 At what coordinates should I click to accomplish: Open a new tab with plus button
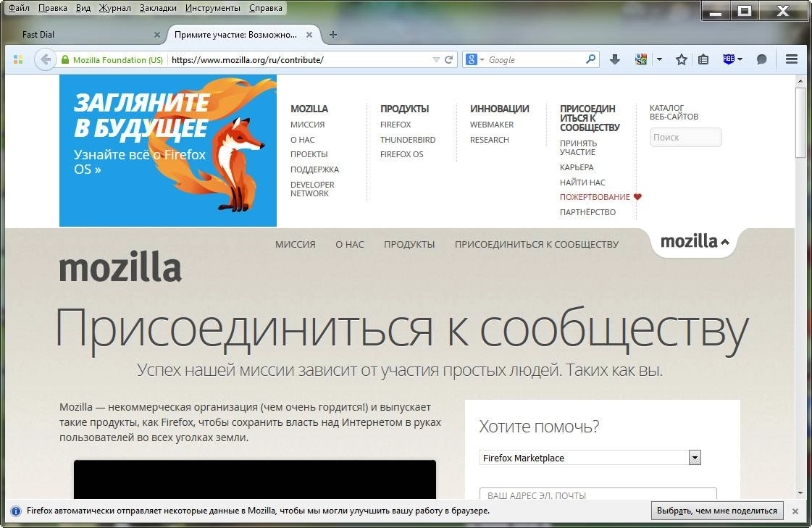coord(333,35)
